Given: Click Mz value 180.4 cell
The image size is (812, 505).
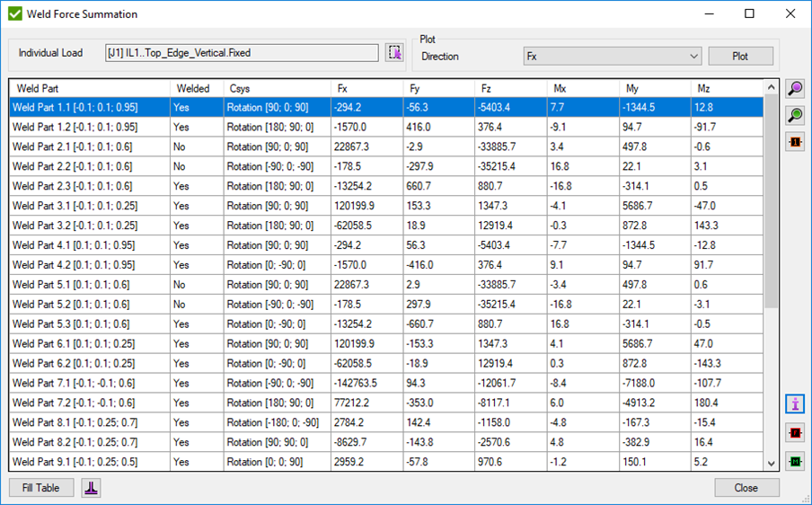Looking at the screenshot, I should pyautogui.click(x=727, y=403).
